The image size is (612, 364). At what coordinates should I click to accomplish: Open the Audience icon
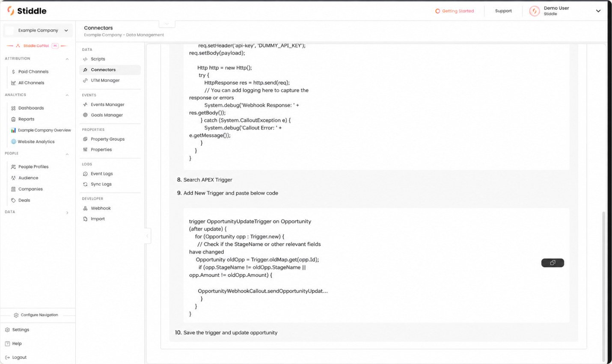pos(14,178)
